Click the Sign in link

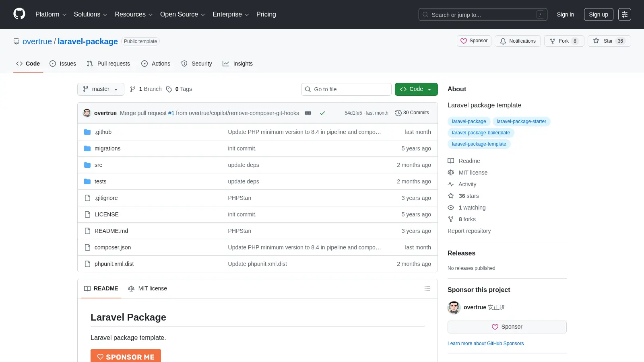[x=566, y=14]
